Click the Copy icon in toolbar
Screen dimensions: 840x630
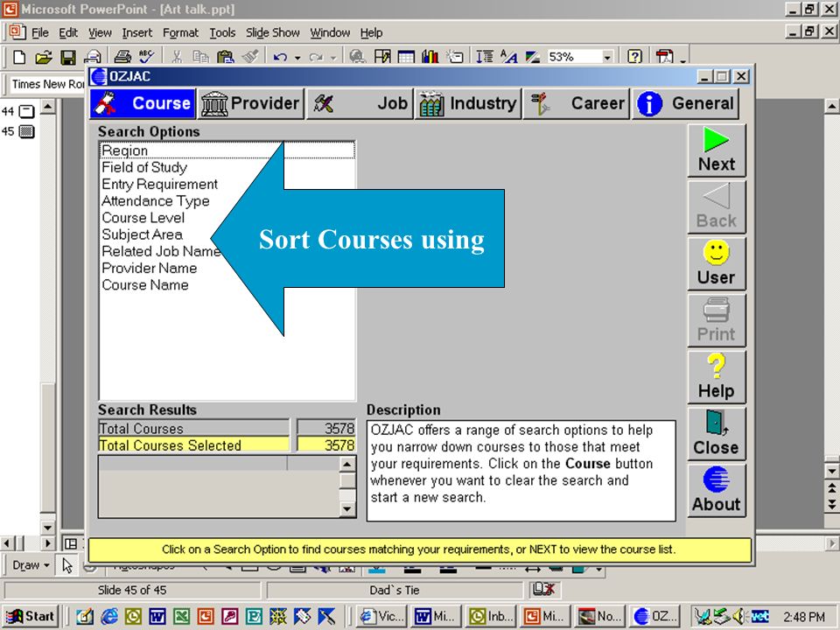pos(201,57)
